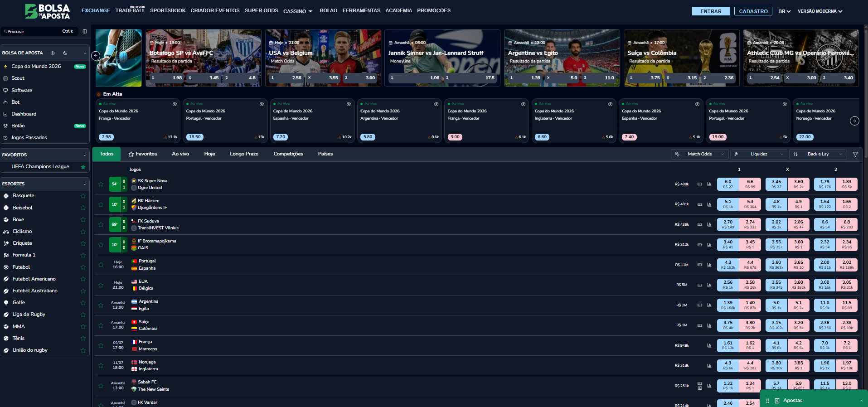
Task: Open the Match Odds dropdown
Action: pyautogui.click(x=699, y=154)
